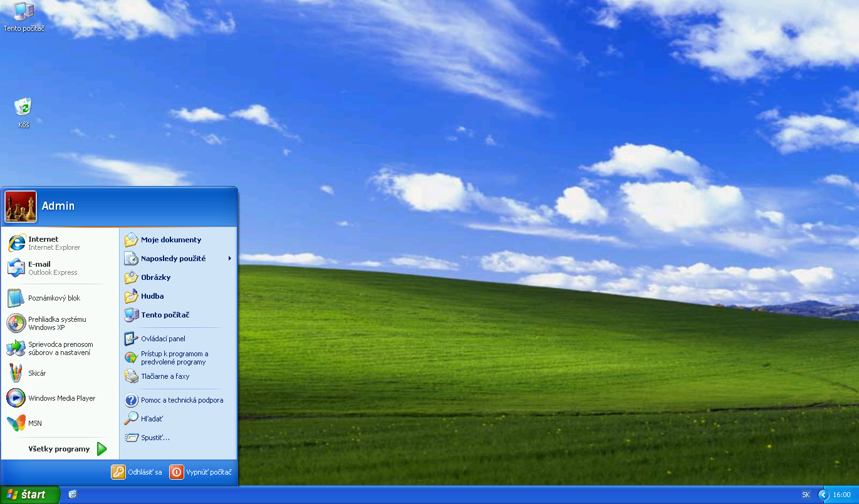Click the SK language indicator

[806, 495]
